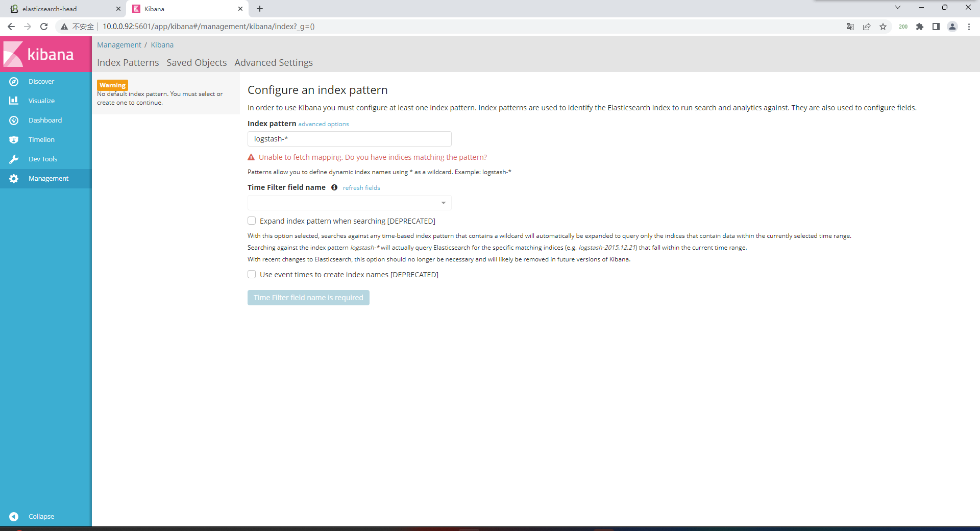Image resolution: width=980 pixels, height=531 pixels.
Task: Click the Kibana logo
Action: tap(39, 54)
